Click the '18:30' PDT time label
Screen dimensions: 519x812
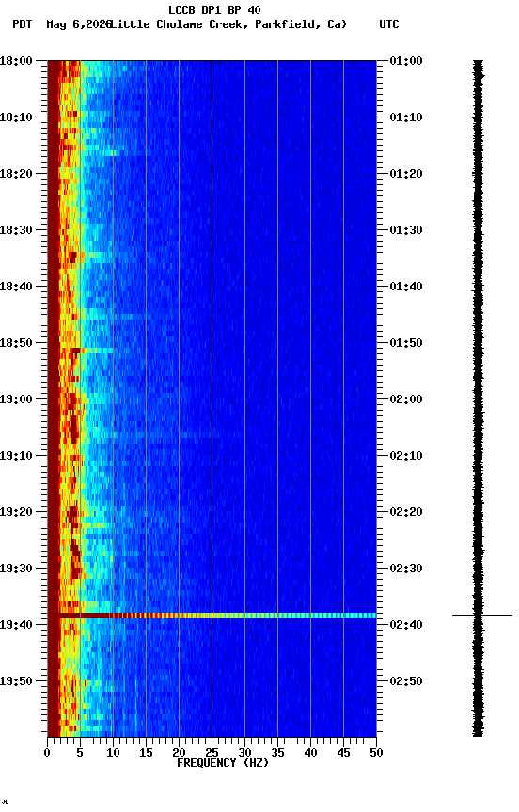click(16, 230)
